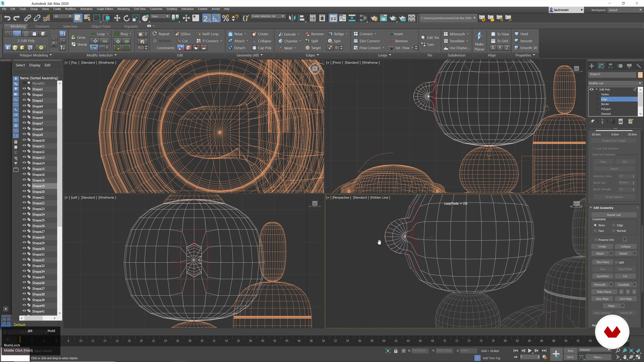Click the QSlice tool
Image resolution: width=644 pixels, height=362 pixels.
[x=182, y=34]
